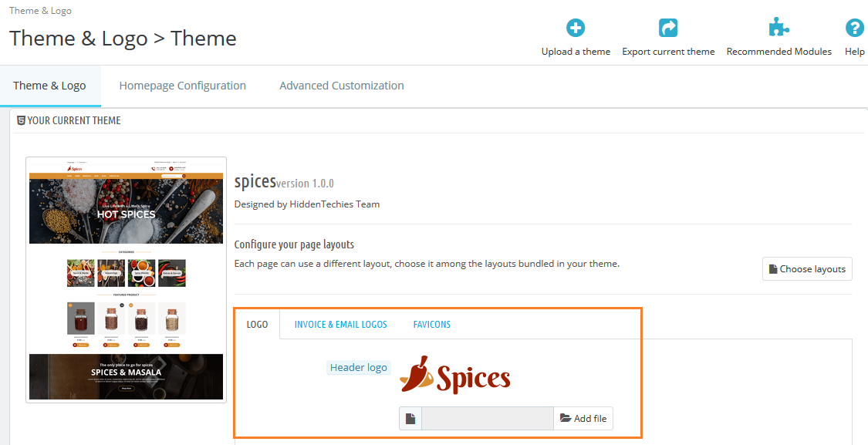Click the Upload a theme plus icon
The image size is (868, 445).
(x=576, y=27)
